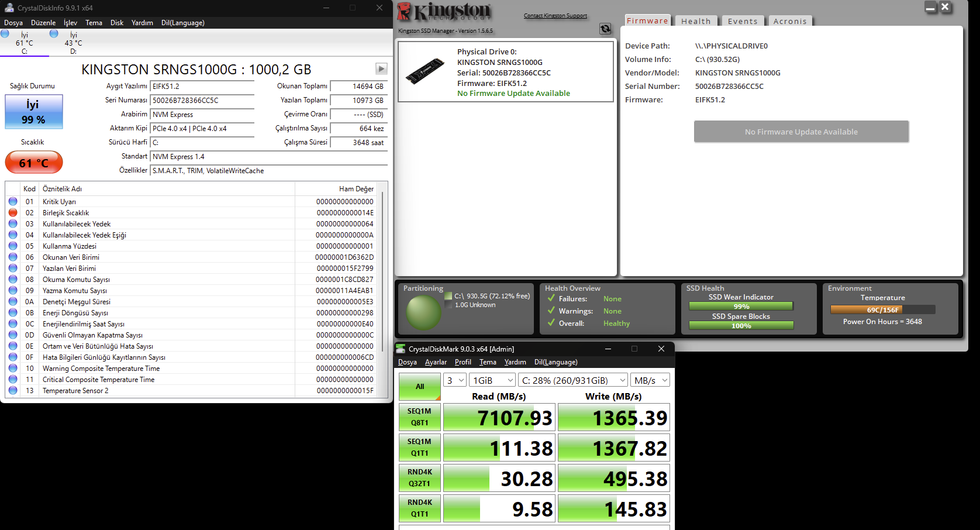Click the Failures green checkmark icon
Viewport: 980px width, 530px height.
coord(551,298)
